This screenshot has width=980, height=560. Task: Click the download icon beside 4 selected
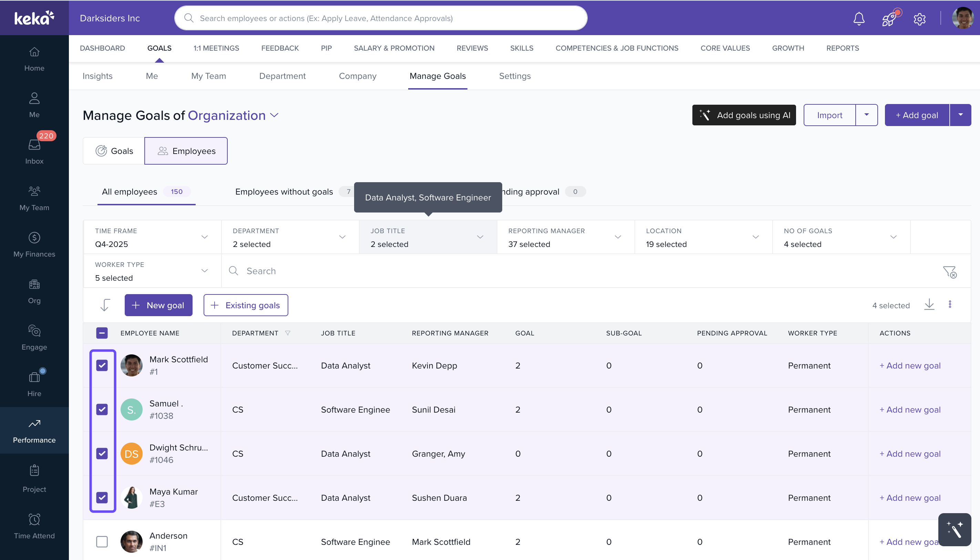point(929,304)
